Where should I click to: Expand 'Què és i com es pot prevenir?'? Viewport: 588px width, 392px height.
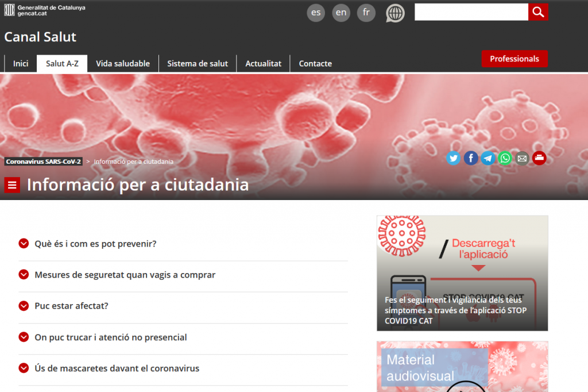click(95, 244)
